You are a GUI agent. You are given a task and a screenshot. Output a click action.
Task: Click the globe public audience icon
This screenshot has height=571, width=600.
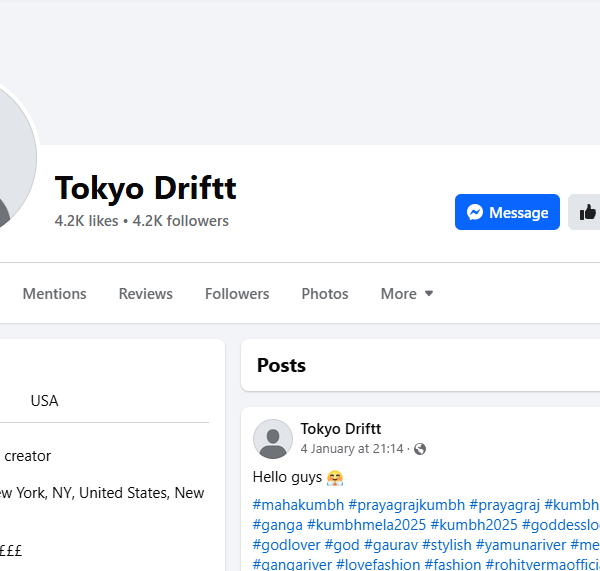(420, 449)
